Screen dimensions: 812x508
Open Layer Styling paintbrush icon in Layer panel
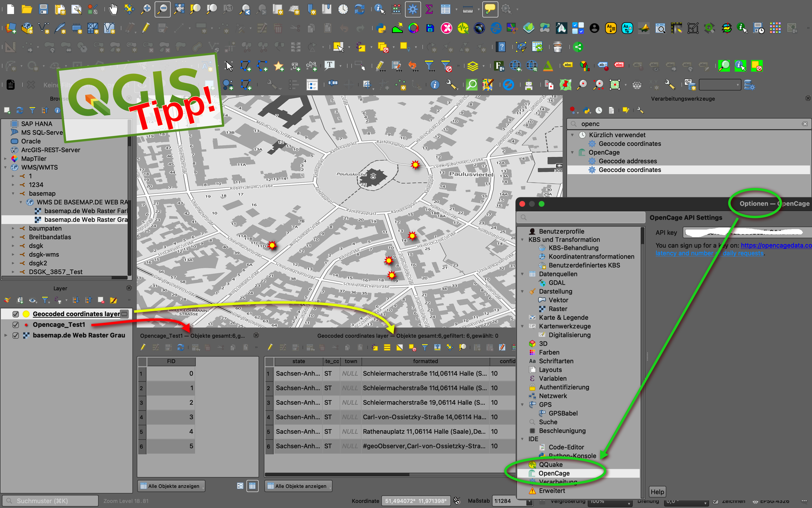click(x=7, y=300)
